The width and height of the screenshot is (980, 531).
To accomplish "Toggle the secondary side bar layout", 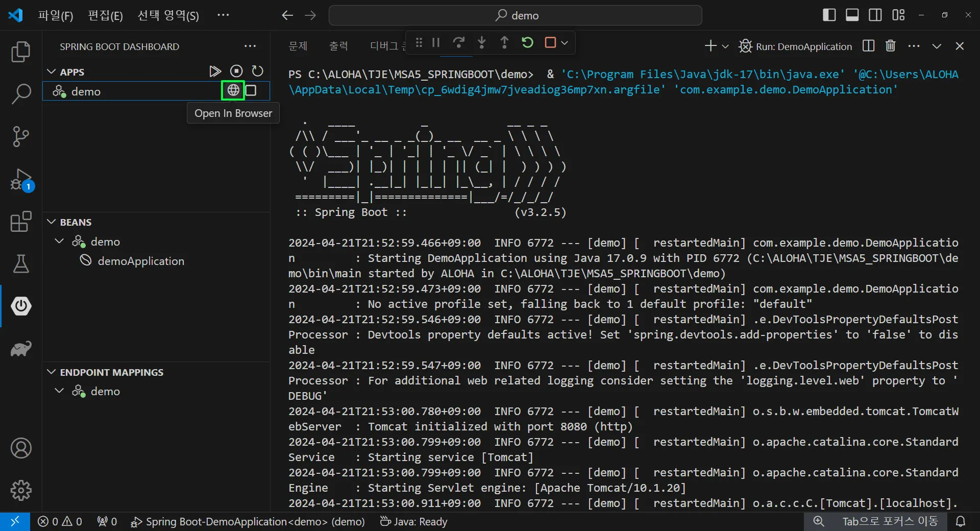I will [x=875, y=15].
